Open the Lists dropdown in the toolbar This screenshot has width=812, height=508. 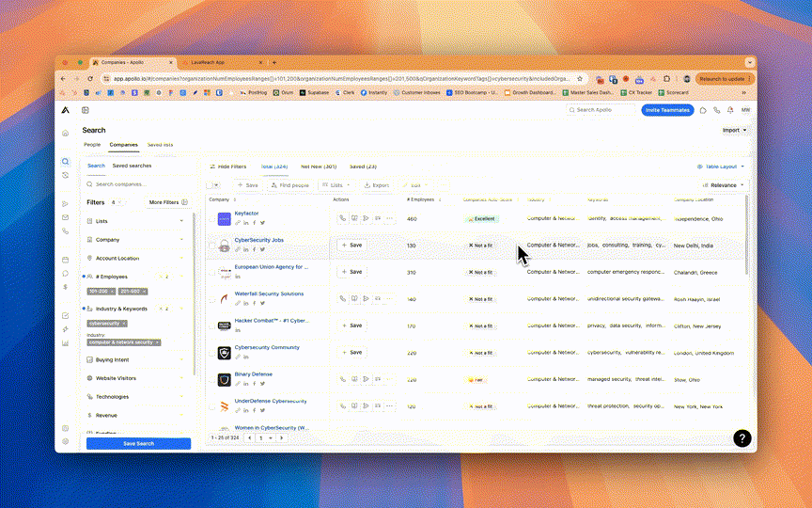[336, 185]
